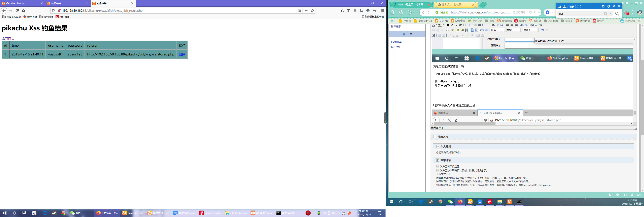This screenshot has height=217, width=644.
Task: Click the QR code icon in address bar
Action: coord(299,11)
